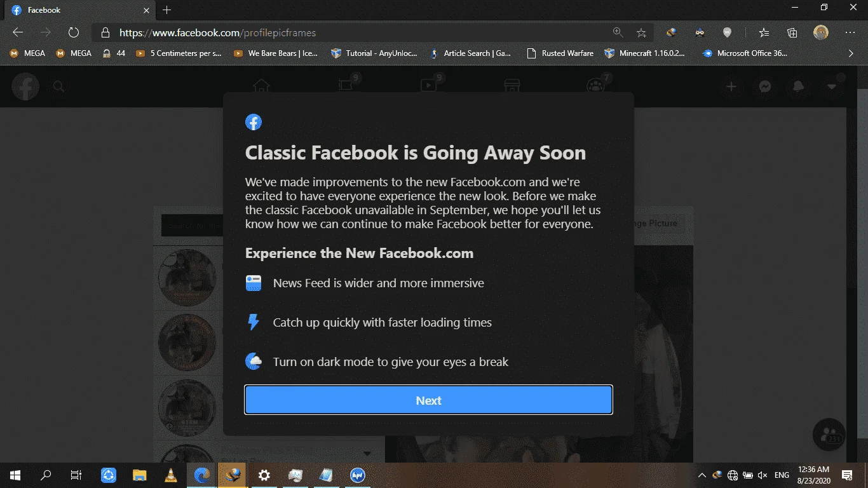Open We Bare Bears bookmark
This screenshot has height=488, width=868.
[276, 53]
